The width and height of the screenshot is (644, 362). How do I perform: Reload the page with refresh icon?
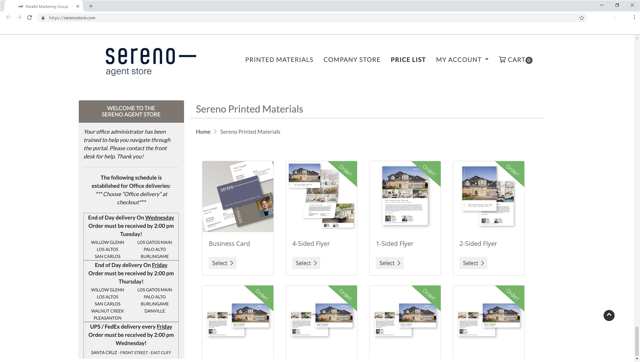pyautogui.click(x=30, y=17)
